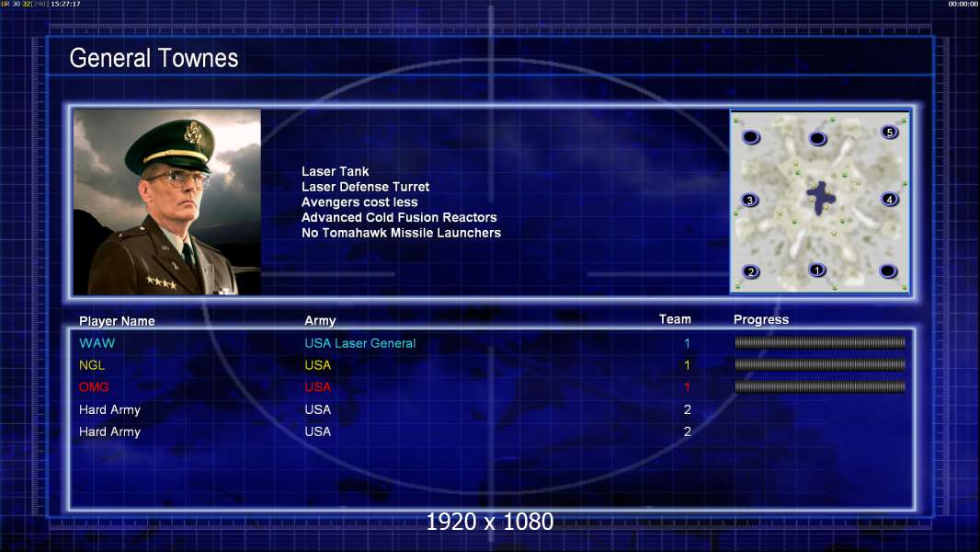Select start position 3 on the minimap
Viewport: 980px width, 552px height.
(750, 200)
